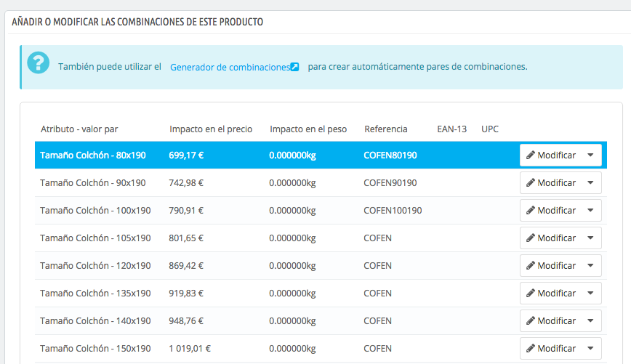Click the 869,42 € price value
Image resolution: width=631 pixels, height=364 pixels.
tap(186, 265)
